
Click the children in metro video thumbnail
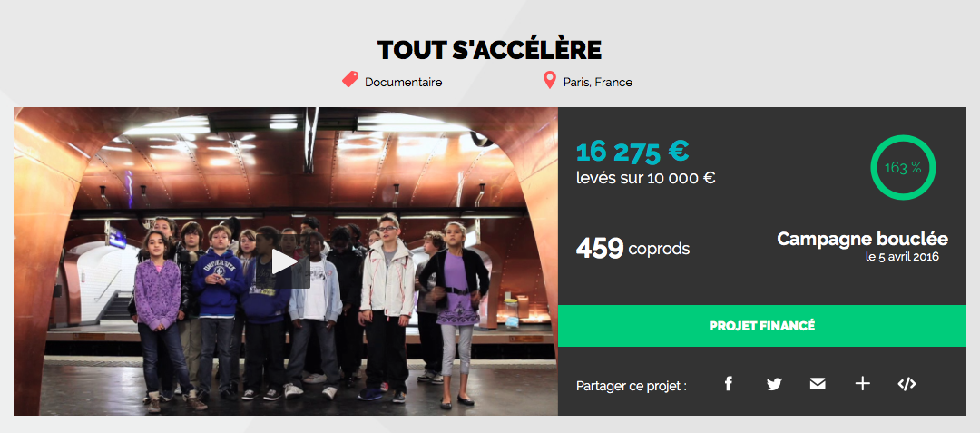tap(286, 261)
